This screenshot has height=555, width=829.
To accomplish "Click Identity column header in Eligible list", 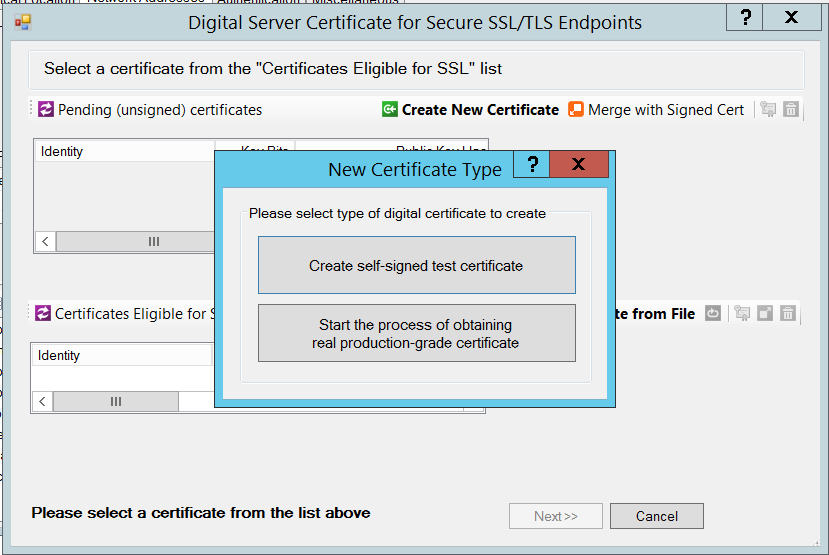I will point(122,355).
